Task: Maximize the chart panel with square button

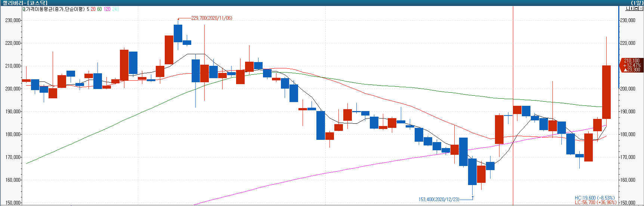Action: point(637,9)
